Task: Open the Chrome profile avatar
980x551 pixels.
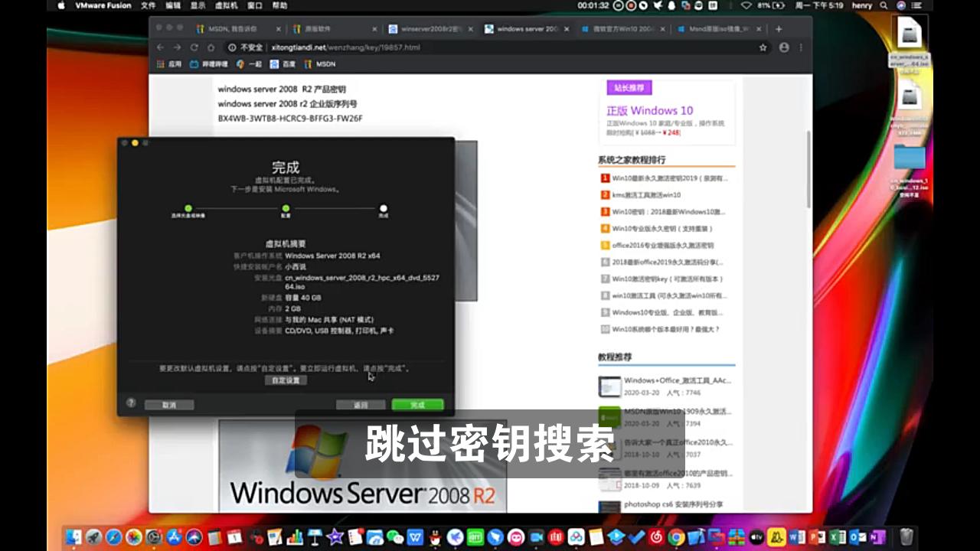Action: [784, 47]
